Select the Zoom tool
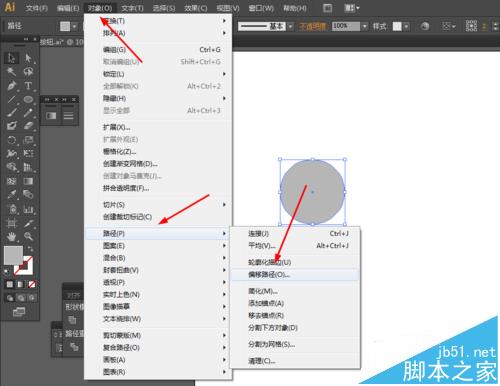The image size is (500, 386). [x=29, y=237]
